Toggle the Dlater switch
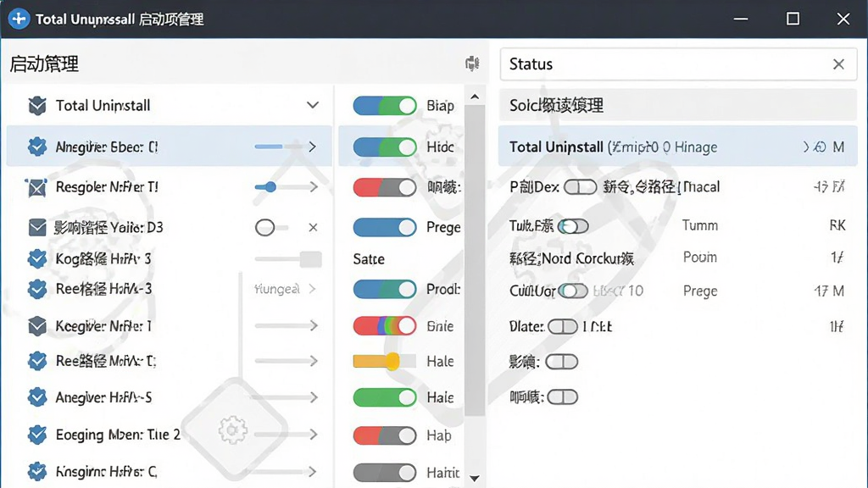The image size is (868, 488). coord(563,326)
